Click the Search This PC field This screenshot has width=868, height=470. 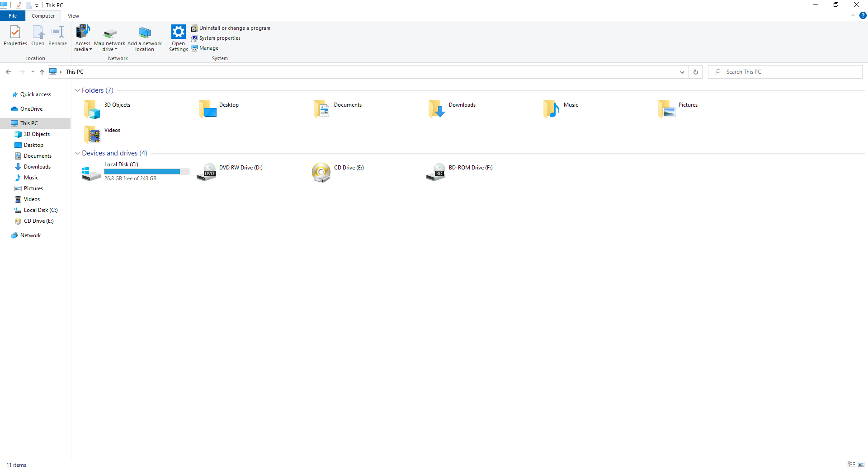(785, 72)
